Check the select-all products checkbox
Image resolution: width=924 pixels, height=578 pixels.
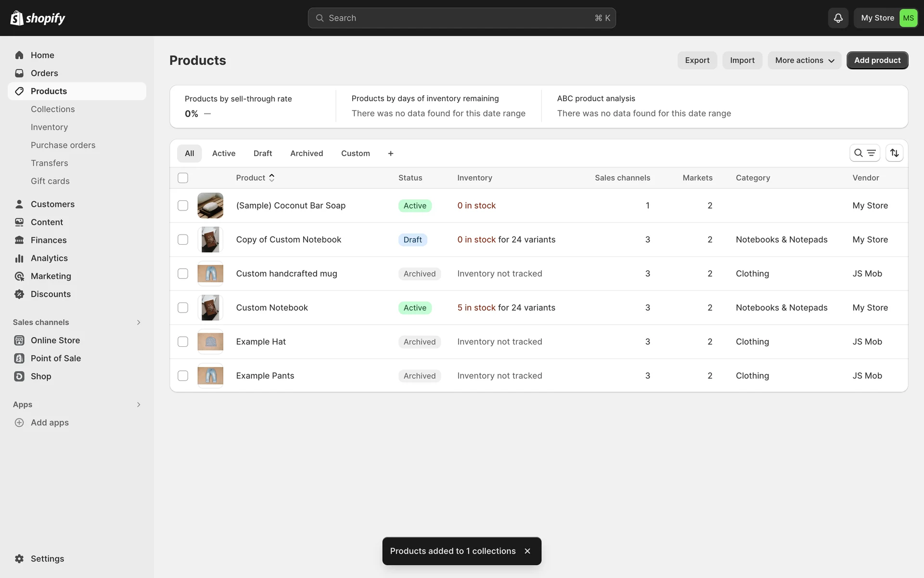[x=183, y=178]
